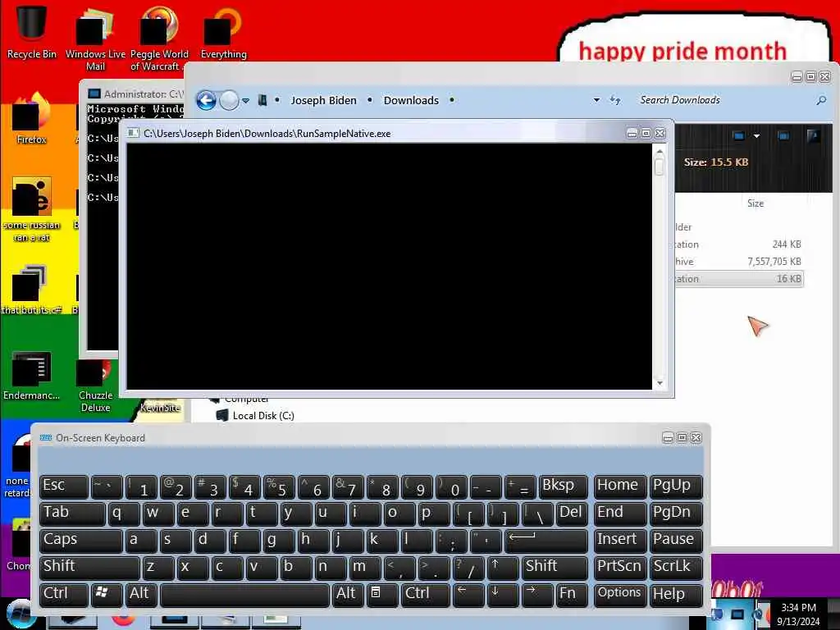Click the Help key on On-Screen Keyboard
The image size is (840, 630).
(x=676, y=594)
